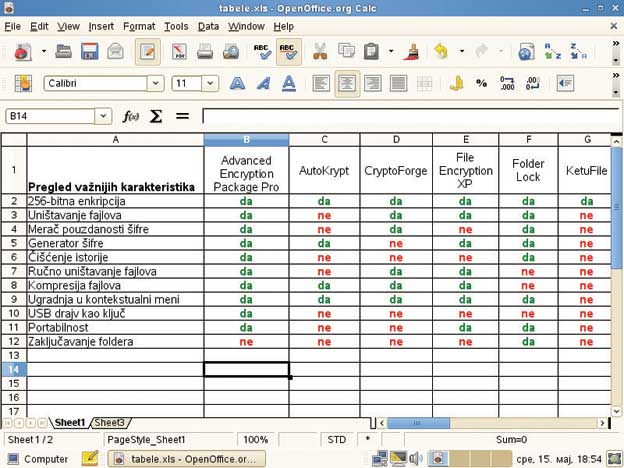Image resolution: width=624 pixels, height=468 pixels.
Task: Toggle Justified alignment
Action: (398, 84)
